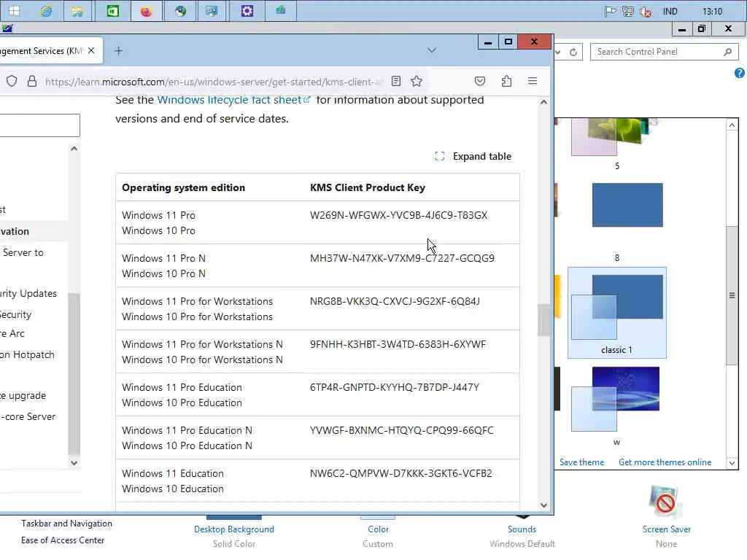Open Screen Saver settings icon
747x560 pixels.
coord(665,502)
